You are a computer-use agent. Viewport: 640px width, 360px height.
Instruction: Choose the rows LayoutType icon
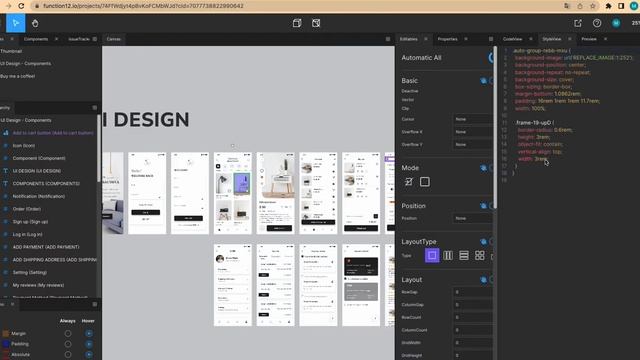pos(464,256)
